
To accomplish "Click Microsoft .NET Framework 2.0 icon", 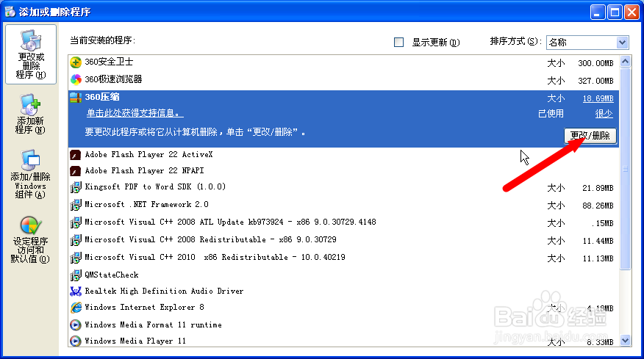I will coord(76,205).
